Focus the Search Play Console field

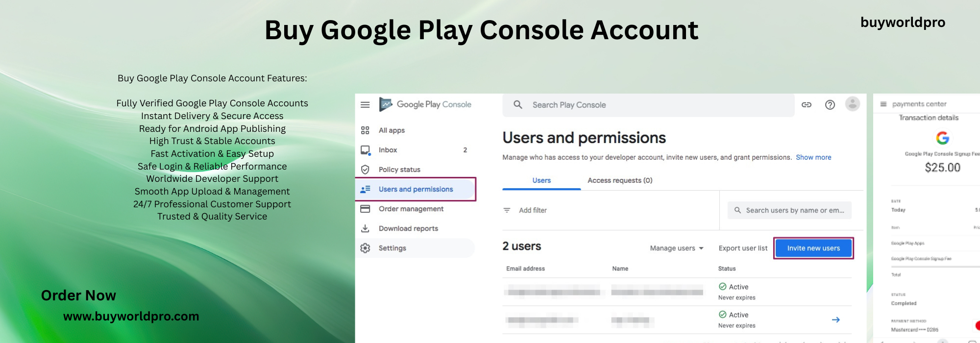click(648, 105)
